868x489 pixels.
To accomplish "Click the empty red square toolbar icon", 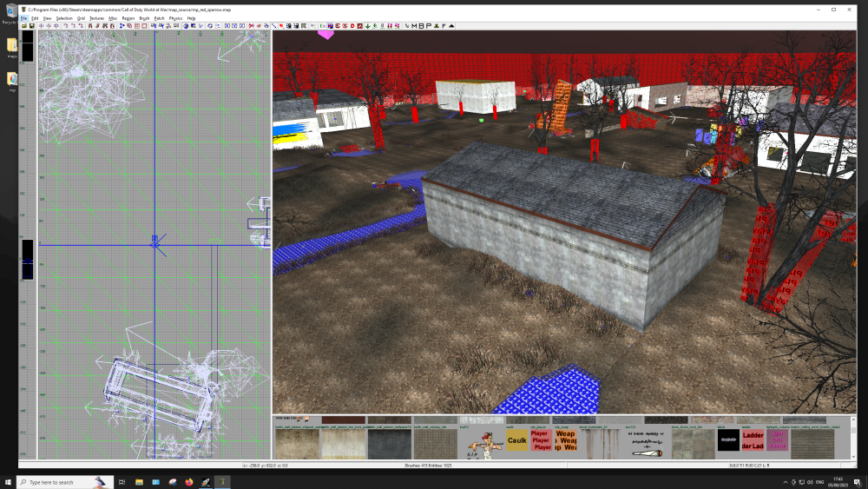I will click(144, 25).
